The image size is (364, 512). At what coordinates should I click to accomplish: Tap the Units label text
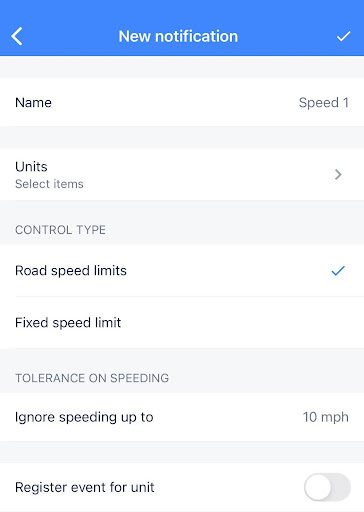31,167
